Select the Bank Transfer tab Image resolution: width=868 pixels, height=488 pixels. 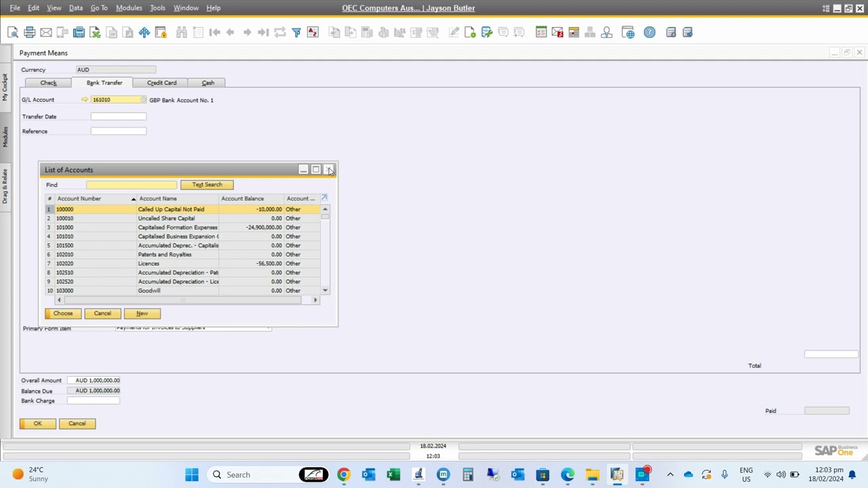104,83
